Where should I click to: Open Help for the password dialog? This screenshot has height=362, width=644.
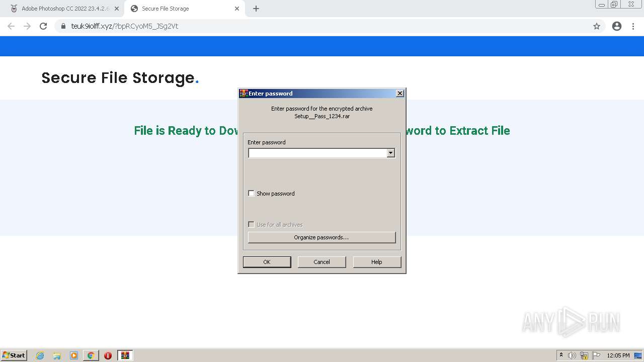point(377,262)
